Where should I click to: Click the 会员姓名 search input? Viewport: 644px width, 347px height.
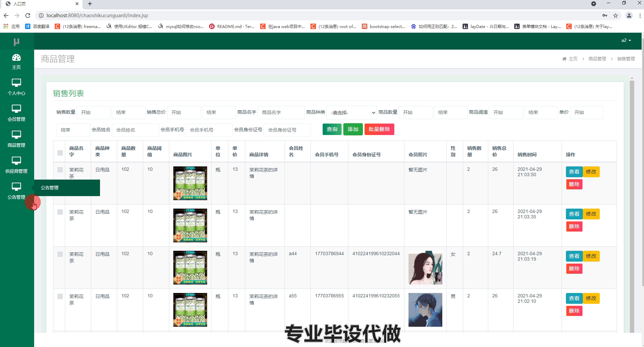coord(135,130)
